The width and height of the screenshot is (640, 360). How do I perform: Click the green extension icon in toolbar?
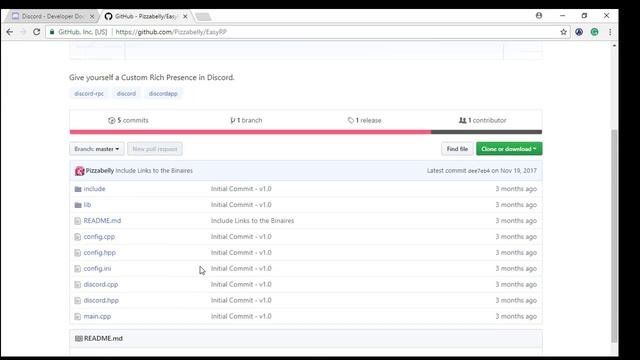(595, 32)
